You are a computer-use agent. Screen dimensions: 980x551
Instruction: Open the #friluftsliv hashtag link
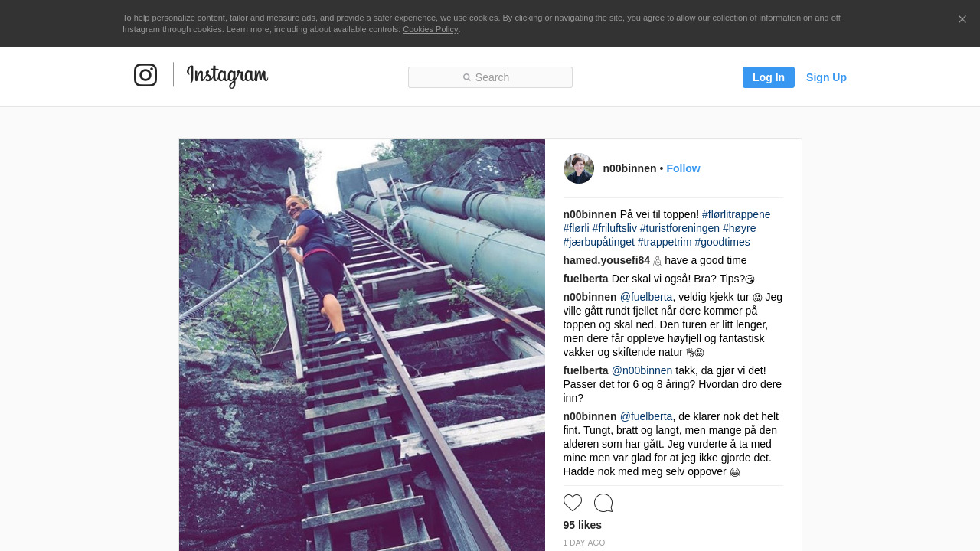pyautogui.click(x=614, y=228)
